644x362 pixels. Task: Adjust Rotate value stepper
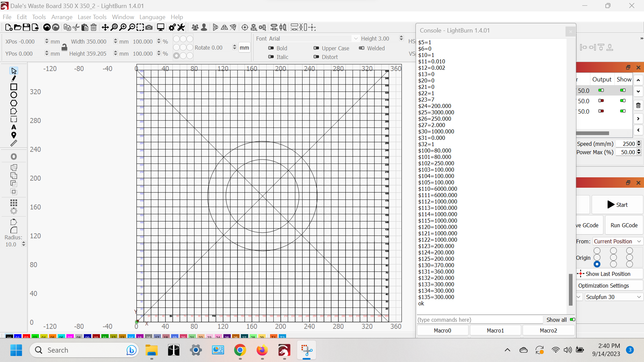click(x=234, y=48)
